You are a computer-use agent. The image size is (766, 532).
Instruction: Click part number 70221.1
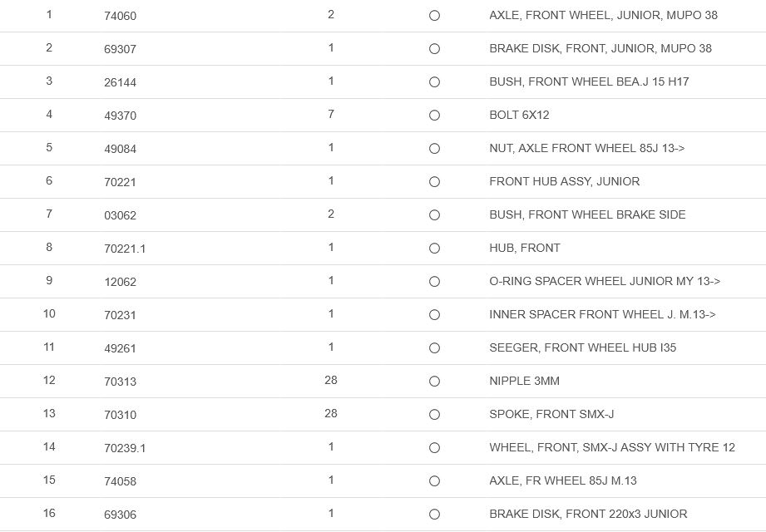click(x=125, y=249)
